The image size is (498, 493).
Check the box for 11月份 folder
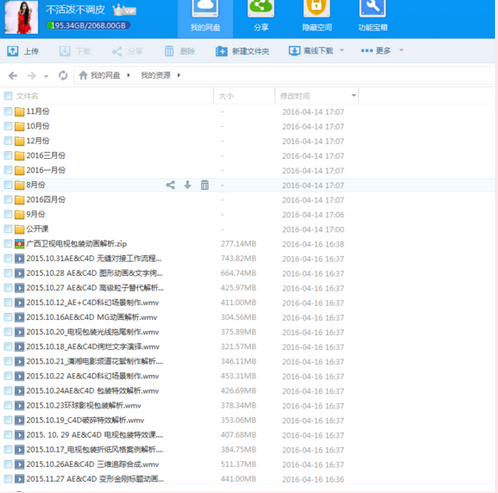[x=8, y=111]
